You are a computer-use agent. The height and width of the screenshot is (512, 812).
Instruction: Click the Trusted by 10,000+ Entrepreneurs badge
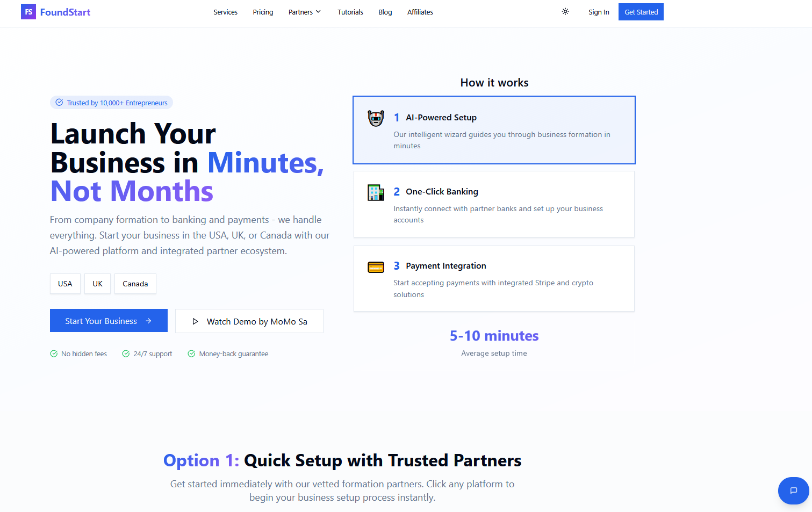tap(111, 103)
